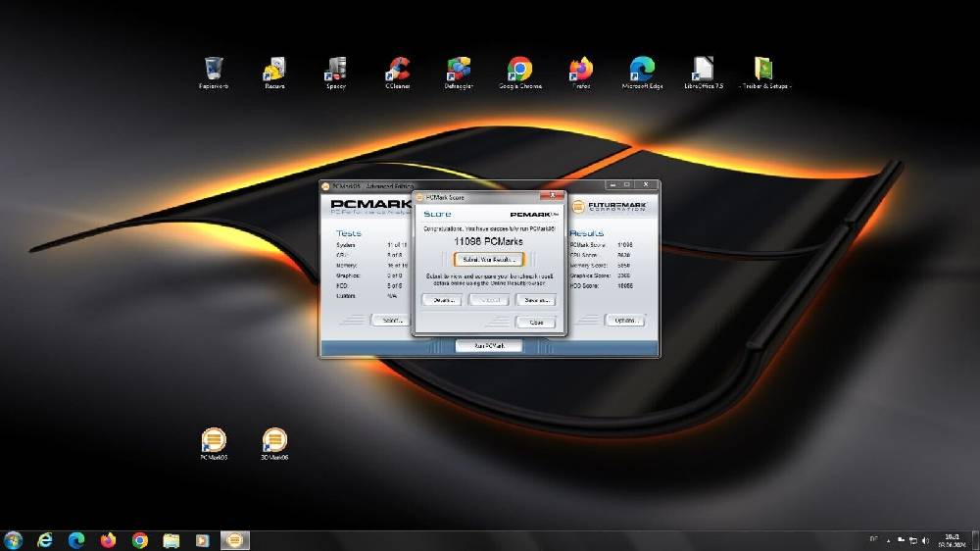Click the Show desktop strip
Screen dimensions: 980x551
point(976,540)
